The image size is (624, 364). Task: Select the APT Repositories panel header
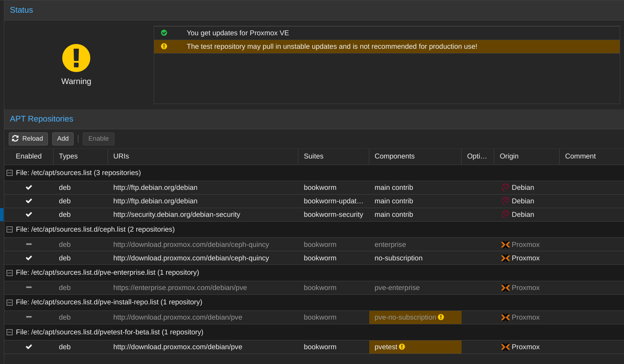click(x=41, y=118)
